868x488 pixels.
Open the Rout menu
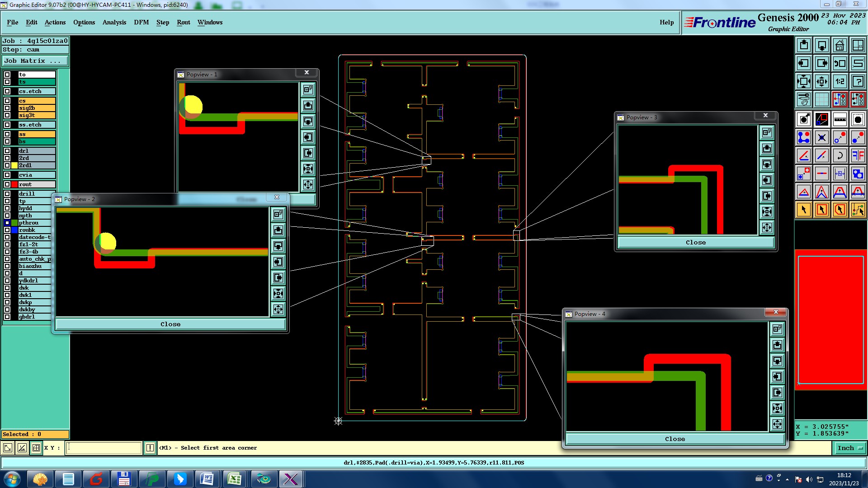pyautogui.click(x=183, y=22)
